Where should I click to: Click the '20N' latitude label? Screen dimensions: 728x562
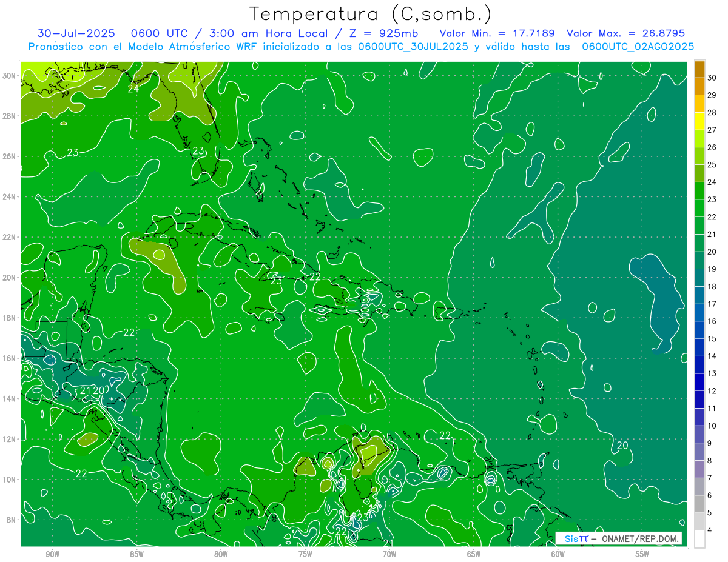[x=9, y=278]
